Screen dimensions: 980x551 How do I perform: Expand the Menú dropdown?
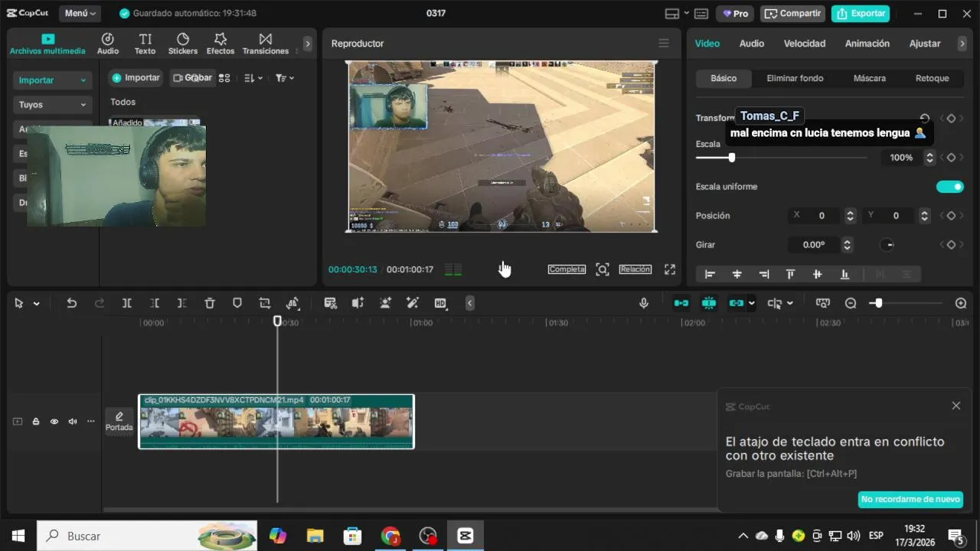point(80,14)
